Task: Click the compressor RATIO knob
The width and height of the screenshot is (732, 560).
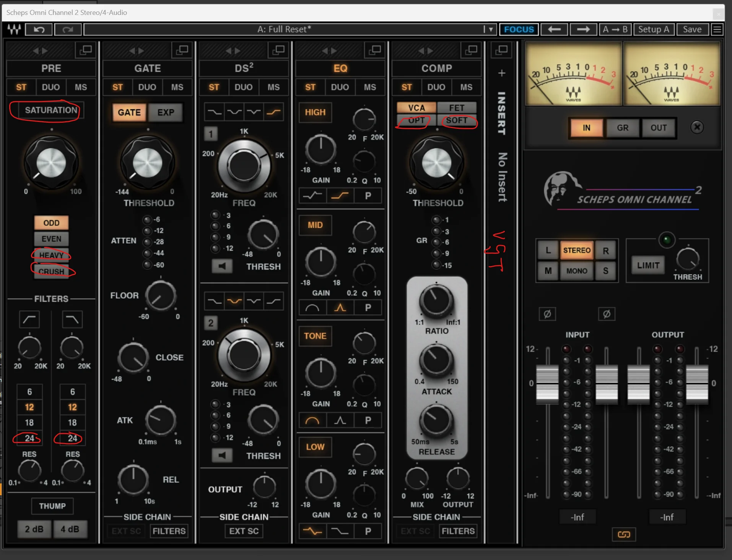Action: coord(436,300)
